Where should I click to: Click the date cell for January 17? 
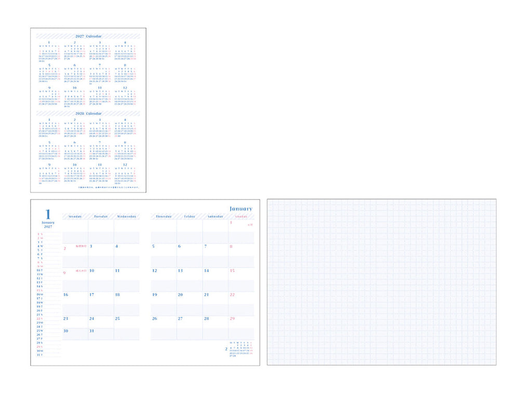click(101, 304)
